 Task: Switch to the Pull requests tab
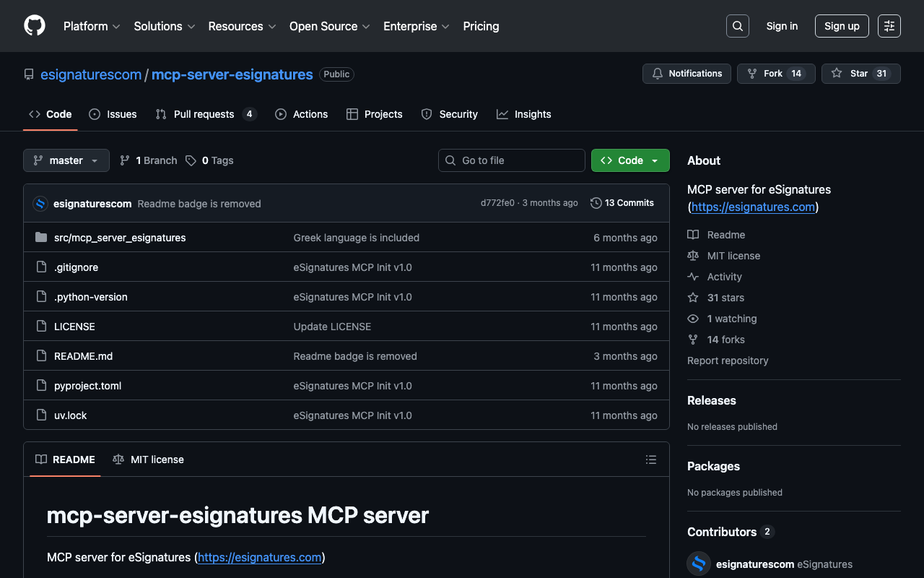[204, 114]
